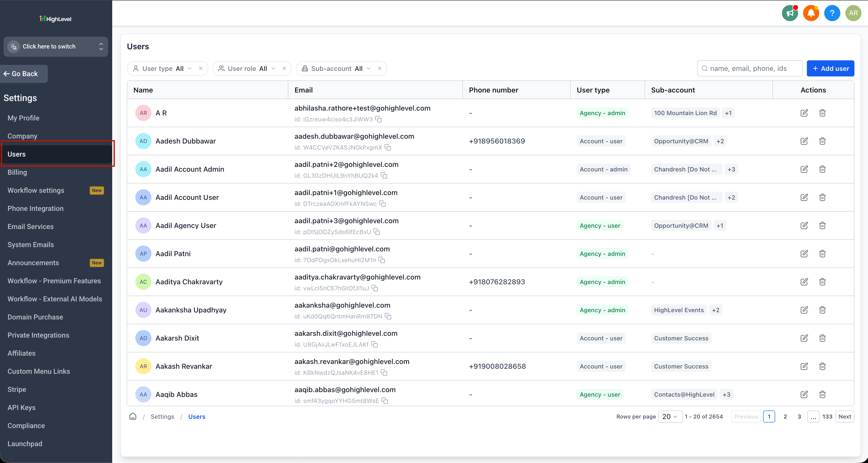
Task: Open Affiliates settings
Action: tap(22, 353)
